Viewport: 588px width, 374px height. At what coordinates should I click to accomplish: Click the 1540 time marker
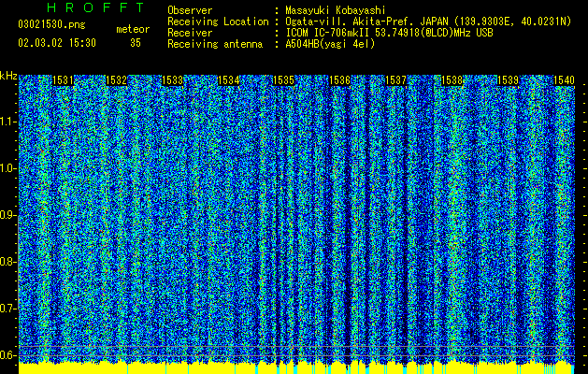pos(564,80)
